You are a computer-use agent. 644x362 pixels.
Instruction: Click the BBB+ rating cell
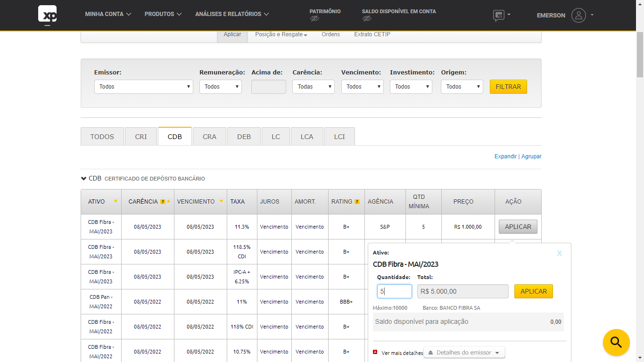click(347, 302)
